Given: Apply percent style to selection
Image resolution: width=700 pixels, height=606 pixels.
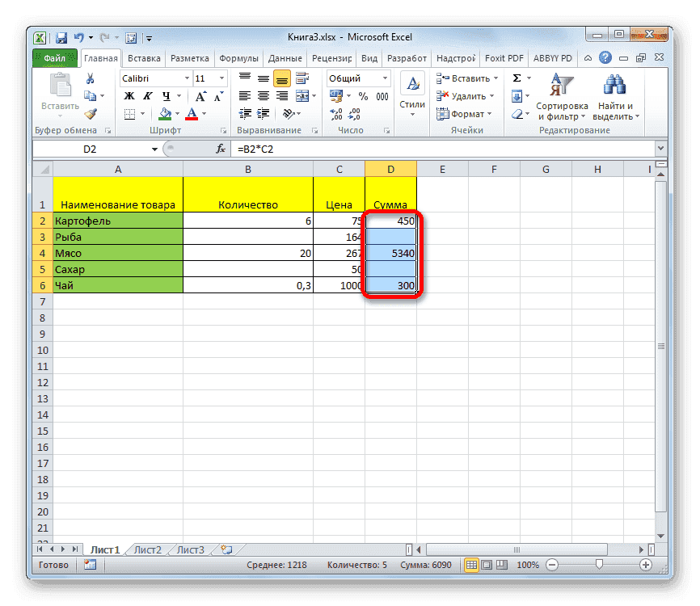Looking at the screenshot, I should click(364, 96).
